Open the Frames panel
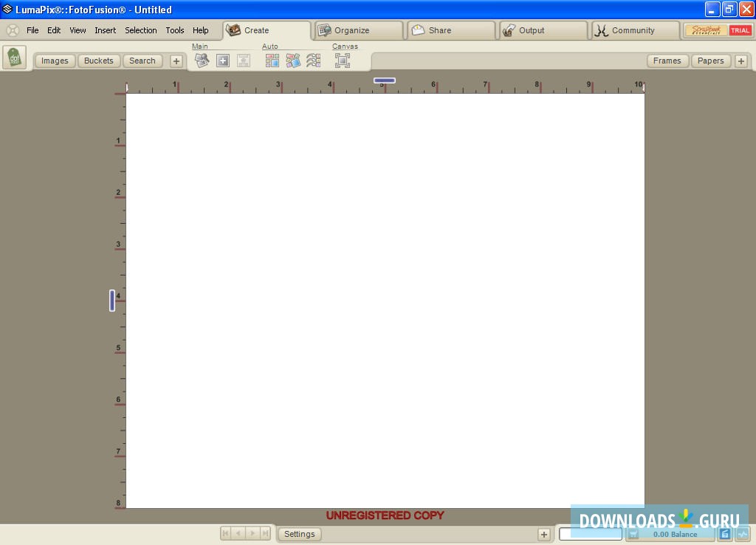 (x=667, y=61)
